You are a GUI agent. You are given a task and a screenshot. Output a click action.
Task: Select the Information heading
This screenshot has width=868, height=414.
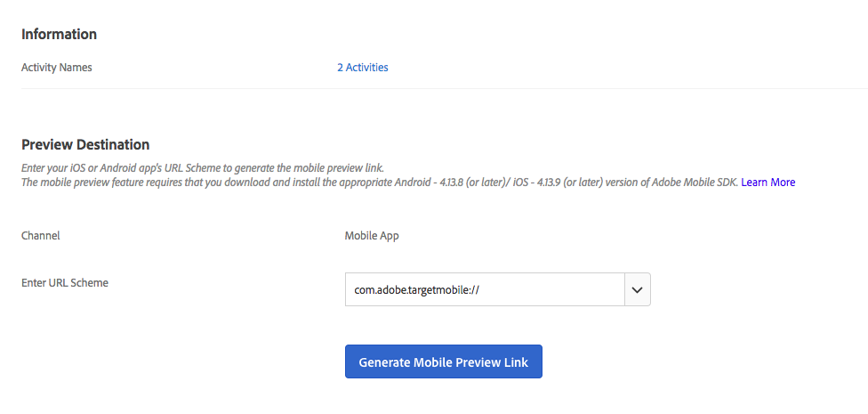pos(60,35)
